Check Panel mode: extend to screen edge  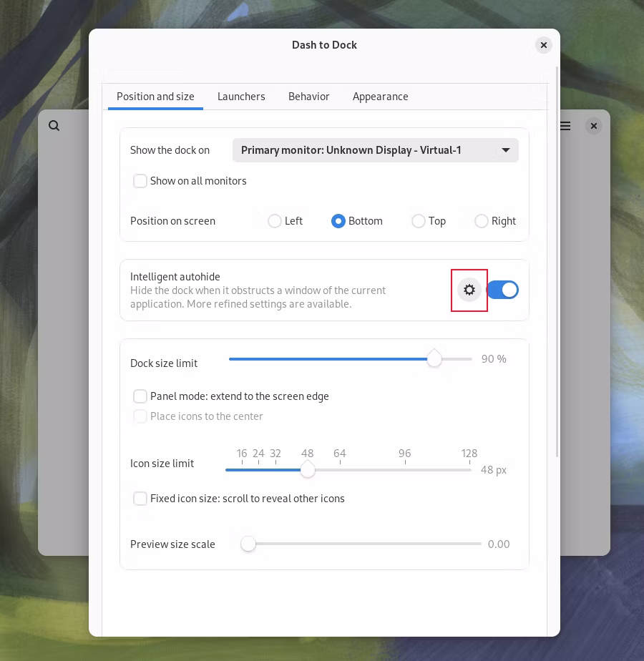coord(141,396)
